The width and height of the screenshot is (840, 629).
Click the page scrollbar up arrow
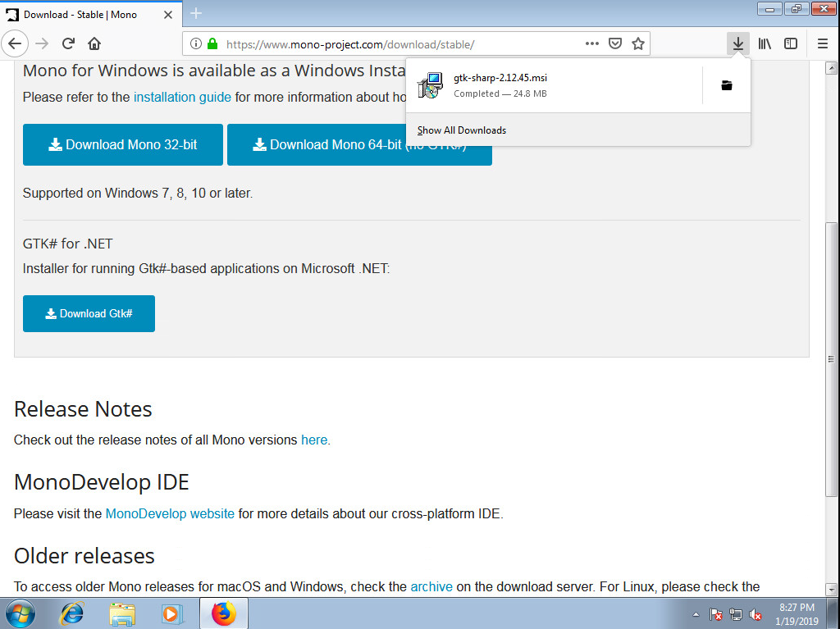pos(832,68)
